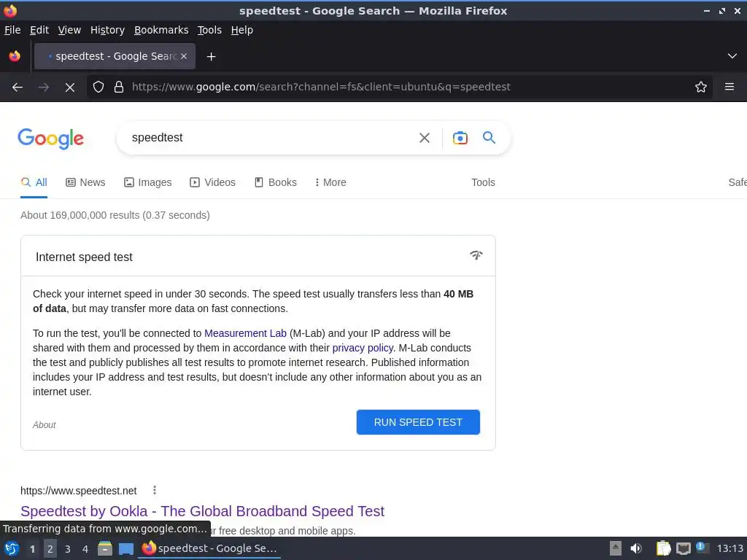Switch to Books search results

pyautogui.click(x=275, y=182)
